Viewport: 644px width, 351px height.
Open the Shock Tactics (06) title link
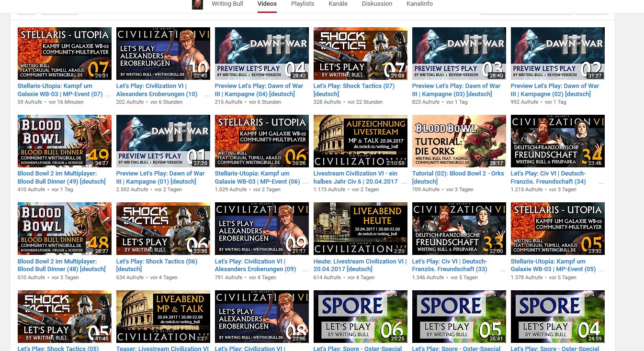pos(157,262)
